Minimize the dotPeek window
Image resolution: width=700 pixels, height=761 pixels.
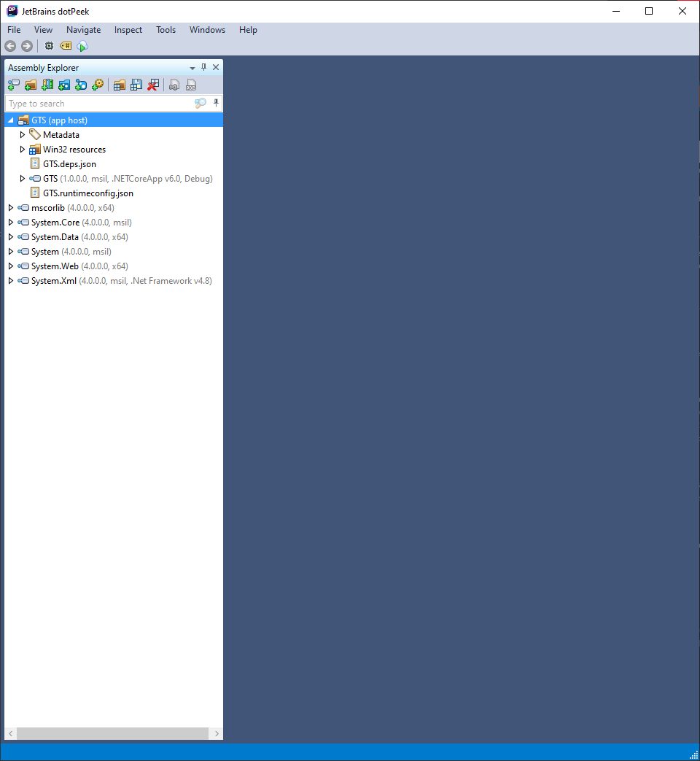pos(616,11)
